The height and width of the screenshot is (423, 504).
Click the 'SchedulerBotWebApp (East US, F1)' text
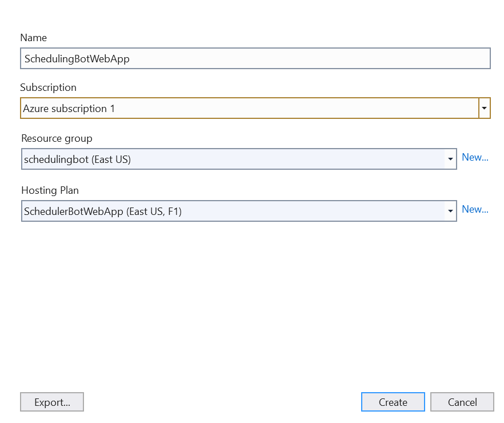click(x=103, y=212)
